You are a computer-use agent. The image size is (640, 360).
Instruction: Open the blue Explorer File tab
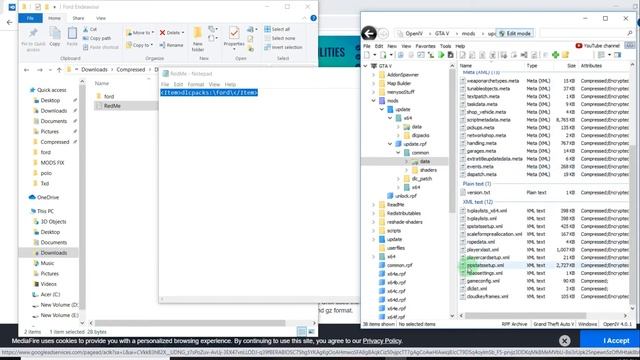coord(30,18)
